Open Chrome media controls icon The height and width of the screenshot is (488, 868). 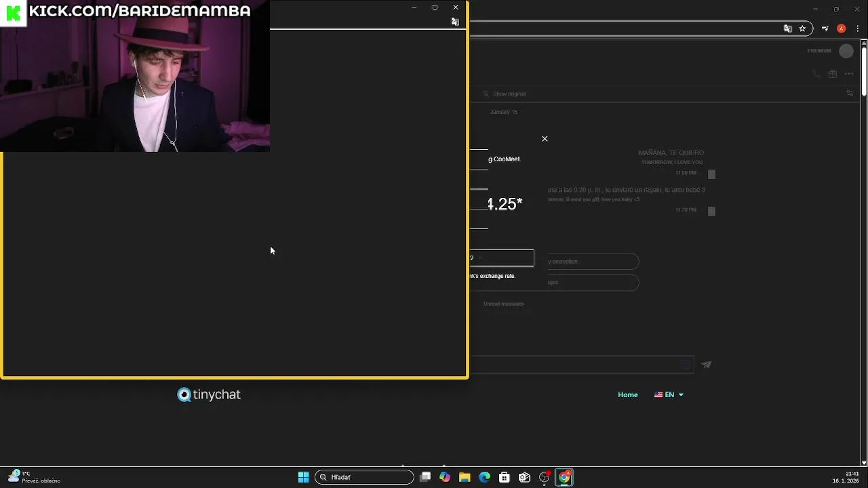(825, 28)
